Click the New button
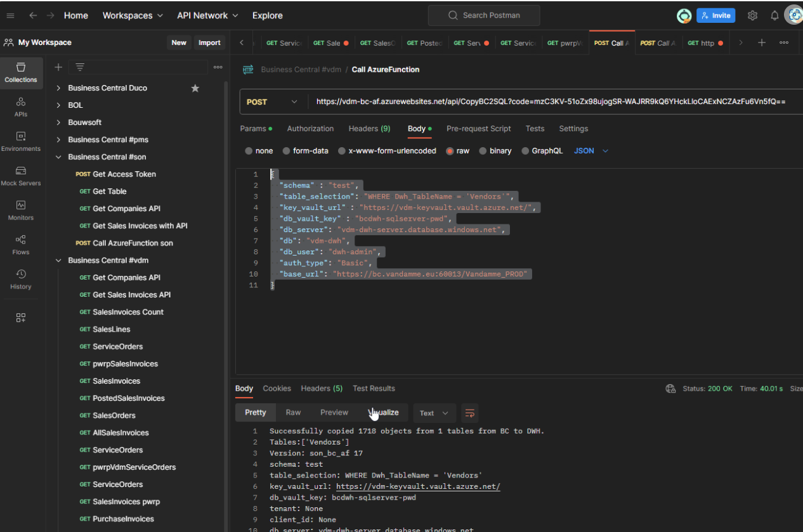 pos(179,42)
